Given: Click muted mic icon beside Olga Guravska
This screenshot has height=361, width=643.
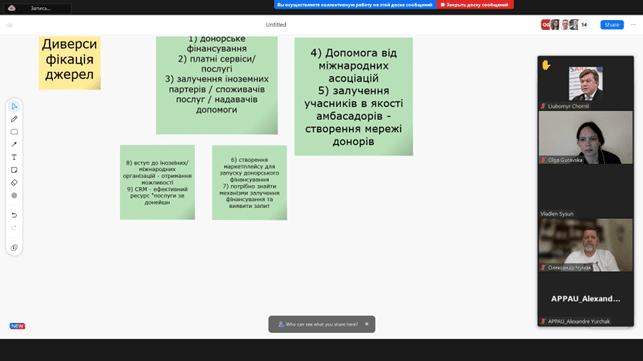Looking at the screenshot, I should tap(543, 160).
